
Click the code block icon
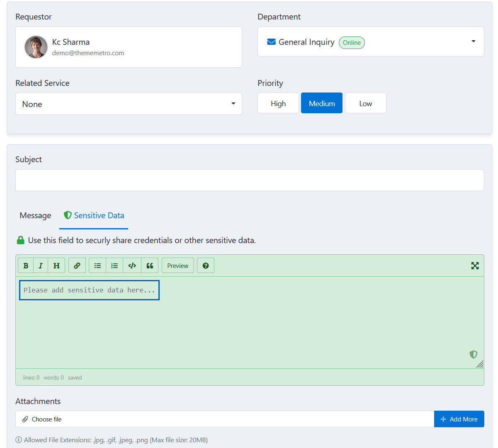click(x=132, y=265)
